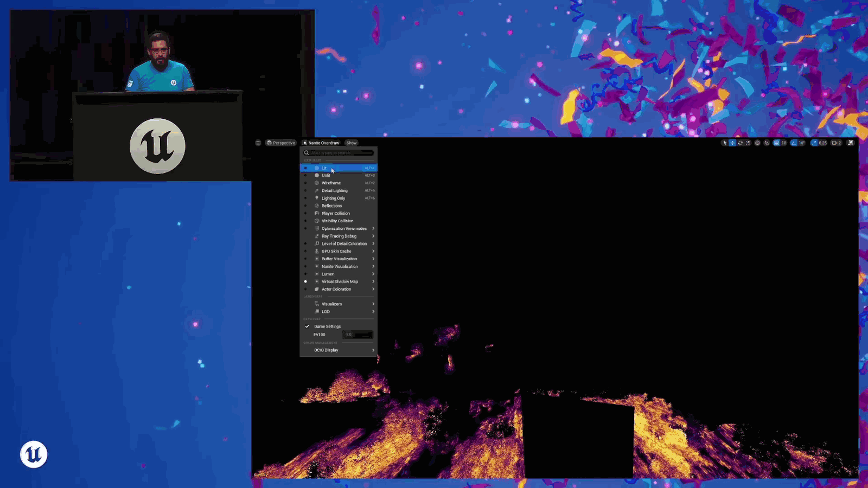Expand the Buffer Visualization submenu
Screen dimensions: 868x488
[339, 259]
